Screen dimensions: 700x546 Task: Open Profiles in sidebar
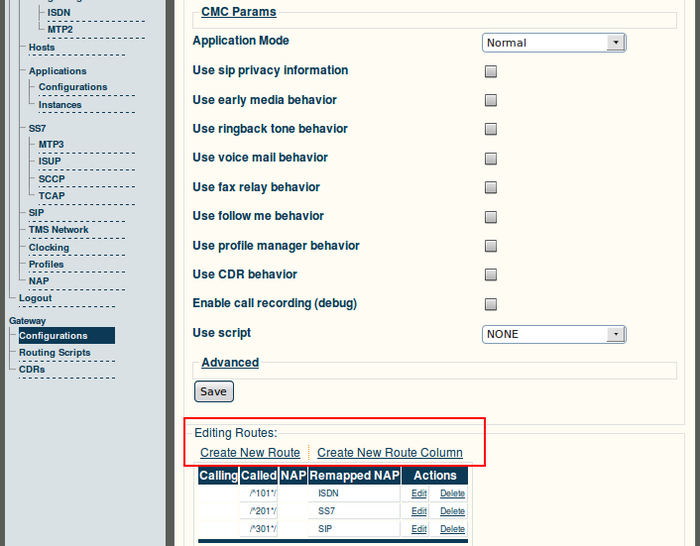click(46, 264)
